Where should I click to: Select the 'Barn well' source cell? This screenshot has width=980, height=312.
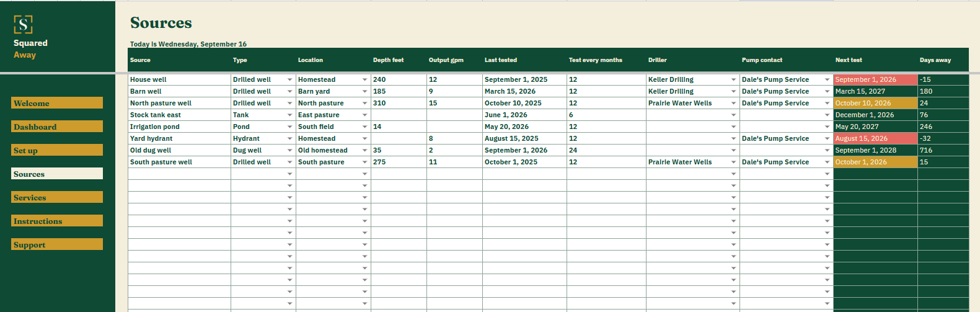coord(179,91)
